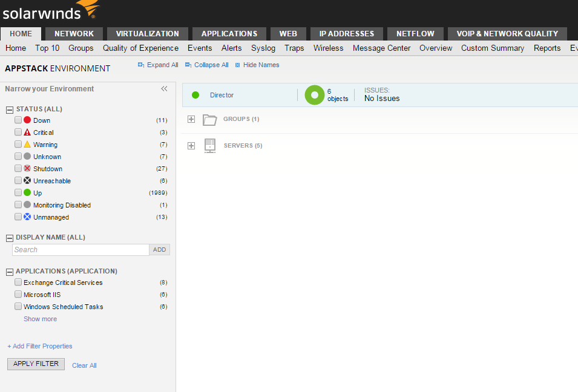Collapse the Narrow your Environment panel
This screenshot has width=578, height=392.
(x=164, y=88)
